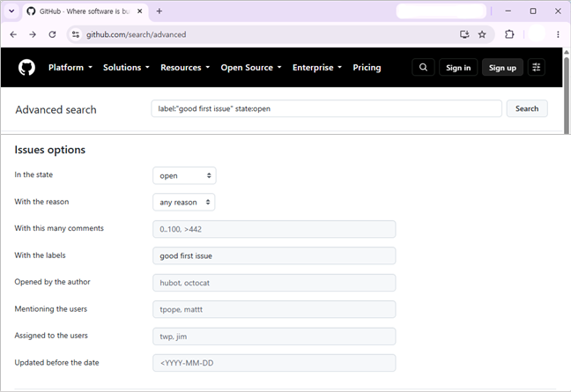This screenshot has width=571, height=392.
Task: Maximize the browser window
Action: click(x=533, y=11)
